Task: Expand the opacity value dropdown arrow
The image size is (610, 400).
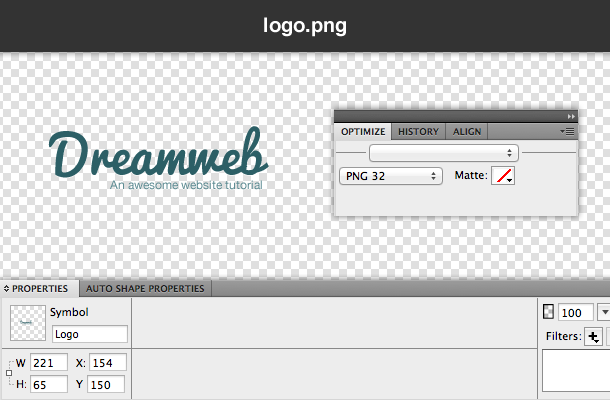Action: click(x=603, y=313)
